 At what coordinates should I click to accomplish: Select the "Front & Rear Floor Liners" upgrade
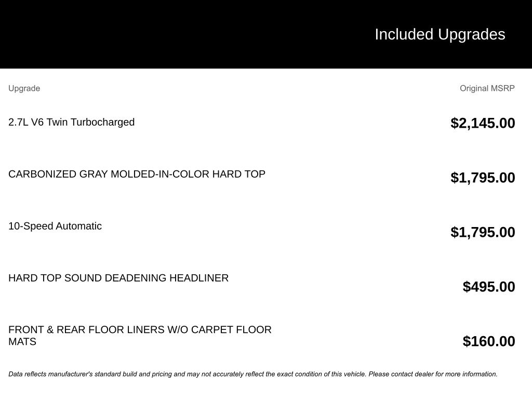pyautogui.click(x=140, y=330)
